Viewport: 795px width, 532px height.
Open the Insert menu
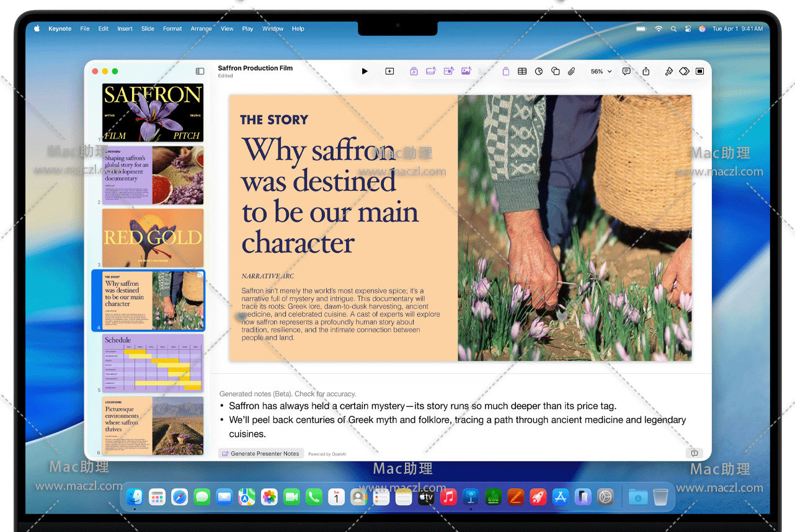125,29
